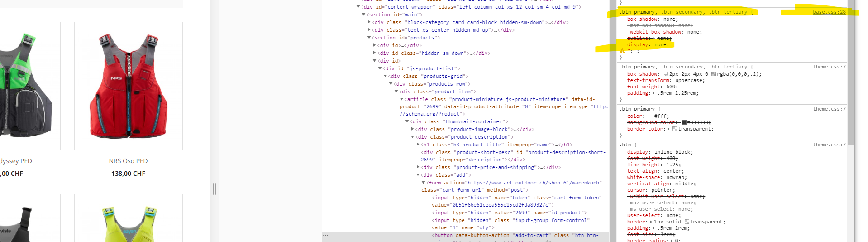The width and height of the screenshot is (868, 242).
Task: Expand the div id class="hidden-sm-down" node
Action: (375, 53)
